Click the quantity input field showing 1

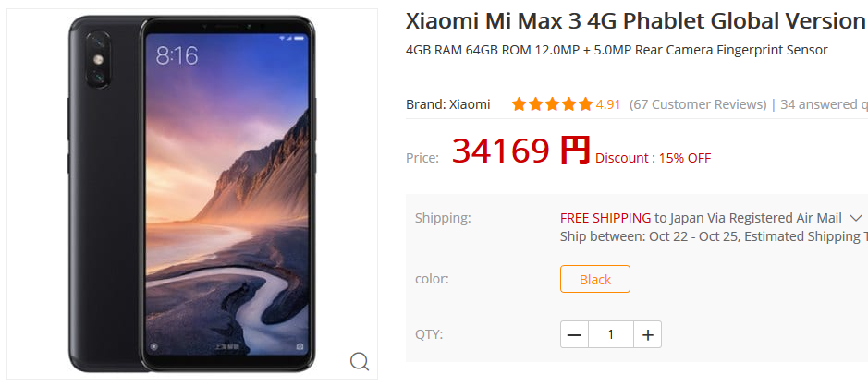point(611,334)
